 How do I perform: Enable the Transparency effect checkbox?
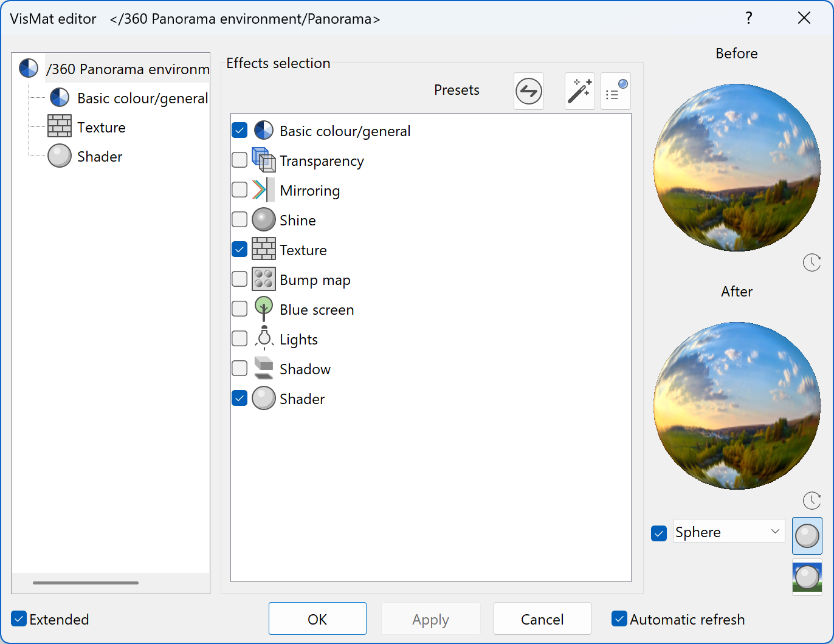(240, 160)
